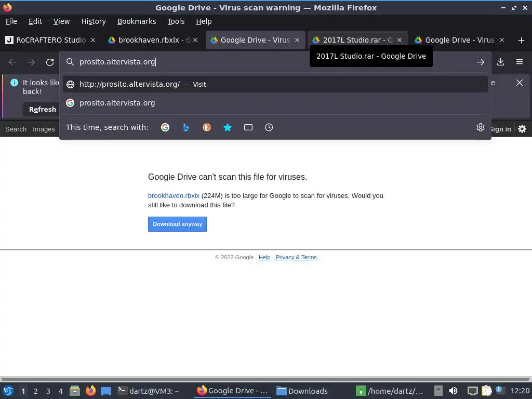Switch to workspace 4
This screenshot has height=399, width=532.
[61, 391]
